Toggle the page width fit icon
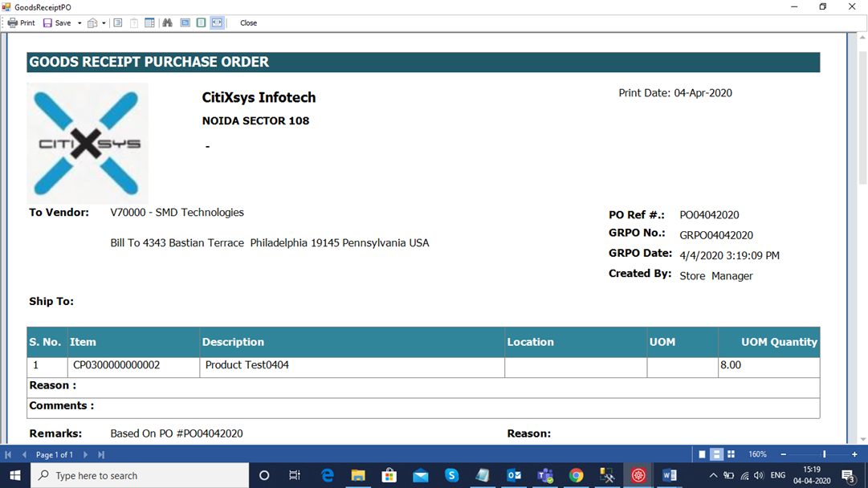The height and width of the screenshot is (488, 868). [x=217, y=22]
